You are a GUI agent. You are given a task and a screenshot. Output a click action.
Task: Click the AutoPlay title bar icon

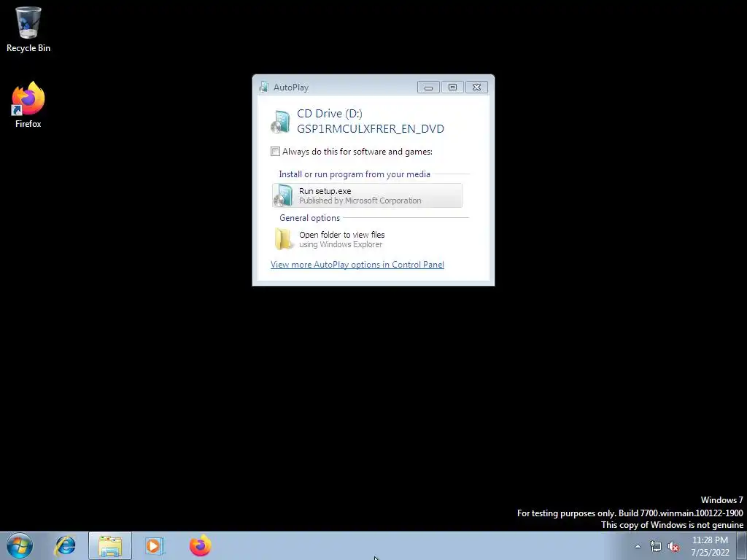[264, 87]
